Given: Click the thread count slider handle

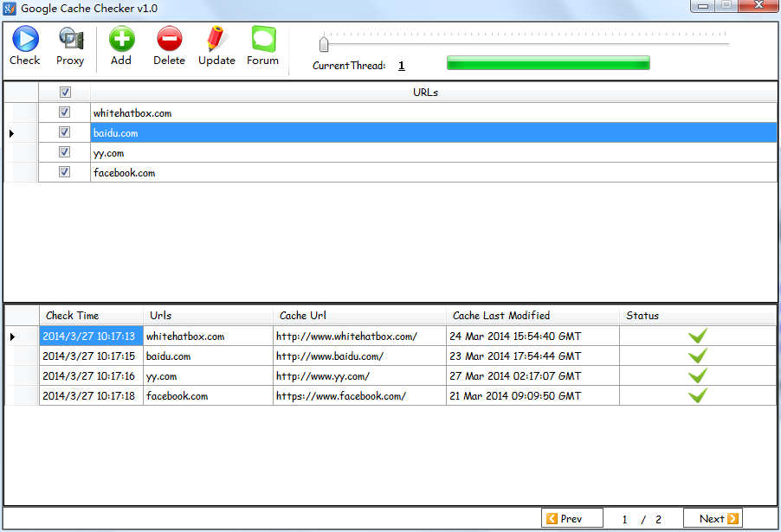Looking at the screenshot, I should 324,45.
